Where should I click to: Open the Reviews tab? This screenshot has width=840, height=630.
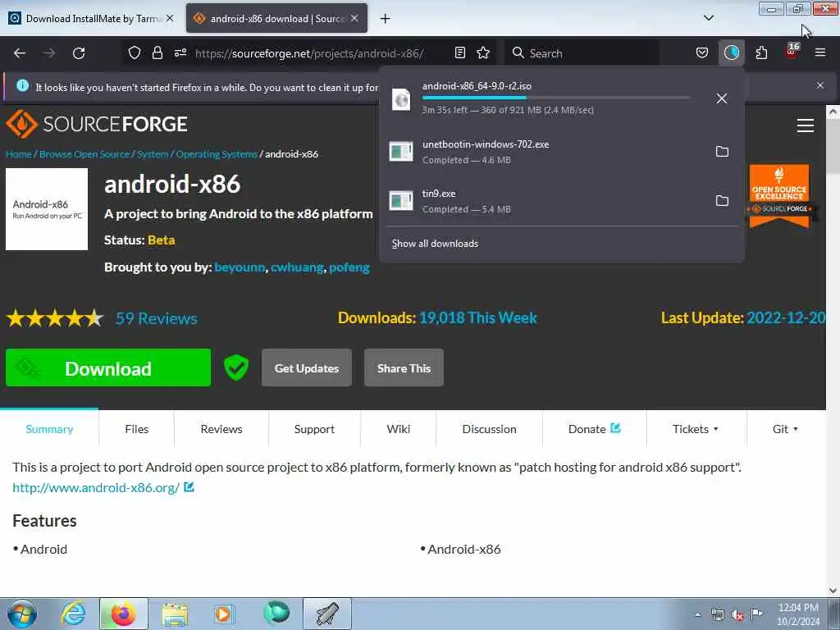tap(221, 429)
